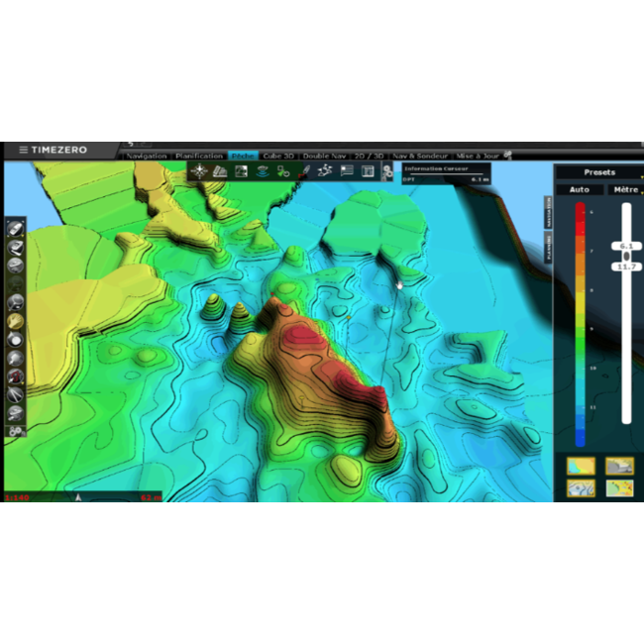This screenshot has width=644, height=644.
Task: Click the targets icon with the green check
Action: click(283, 171)
